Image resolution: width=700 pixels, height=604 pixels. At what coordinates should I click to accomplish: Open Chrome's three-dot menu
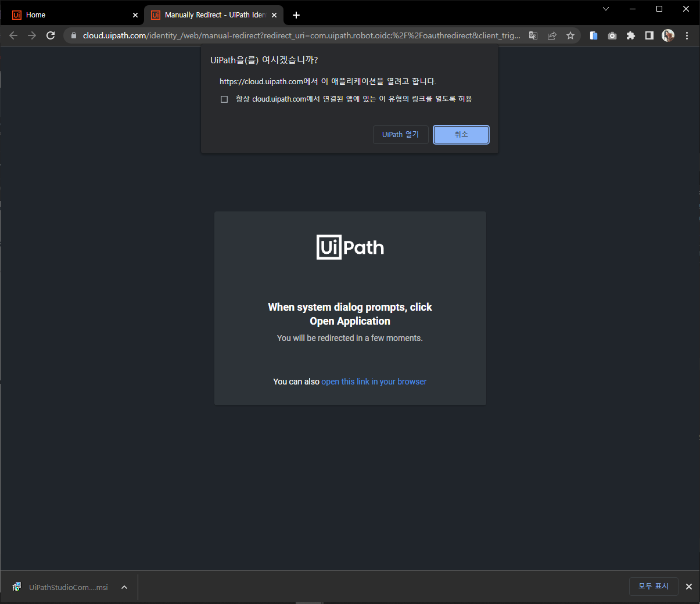pos(687,35)
